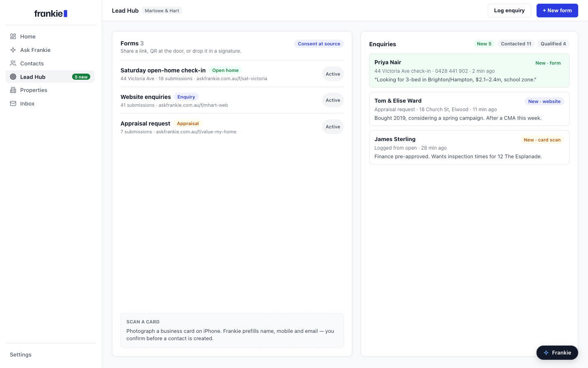Open the Frankie assistant floating button
Viewport: 588px width, 368px height.
[557, 353]
